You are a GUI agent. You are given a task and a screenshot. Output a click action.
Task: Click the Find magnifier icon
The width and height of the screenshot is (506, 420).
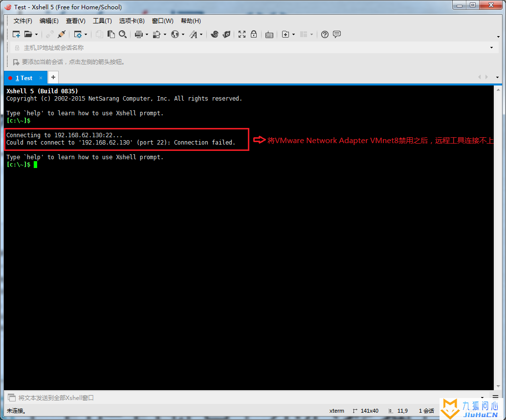point(123,34)
